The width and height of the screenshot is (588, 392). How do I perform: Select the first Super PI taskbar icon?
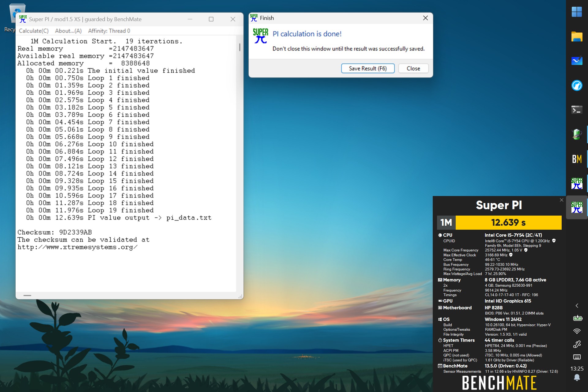[577, 183]
